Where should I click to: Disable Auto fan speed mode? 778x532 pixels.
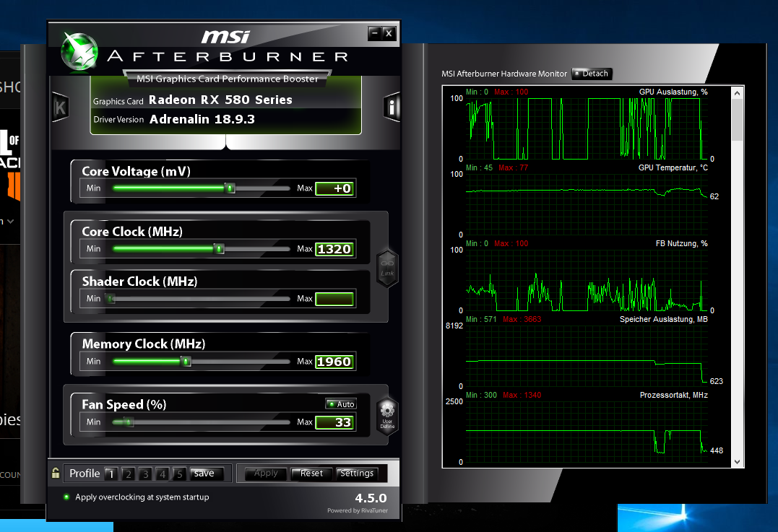[x=340, y=404]
